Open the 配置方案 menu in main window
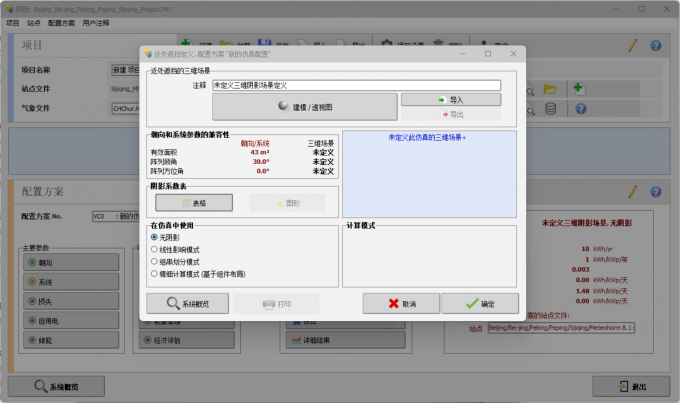Image resolution: width=680 pixels, height=403 pixels. tap(61, 23)
